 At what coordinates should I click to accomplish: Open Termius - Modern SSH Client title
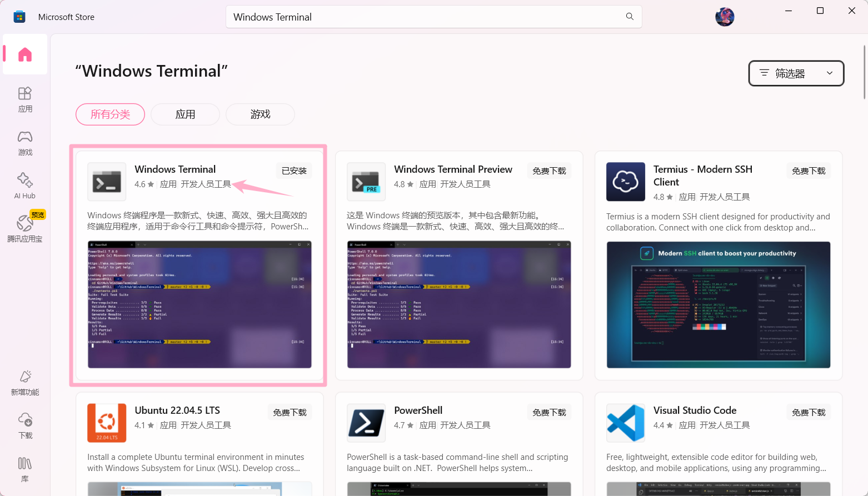click(x=703, y=176)
